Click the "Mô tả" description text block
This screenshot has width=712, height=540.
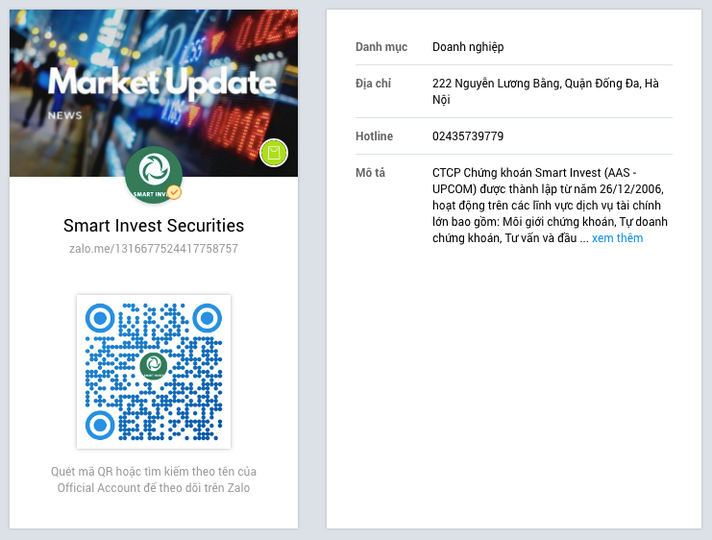click(x=550, y=205)
